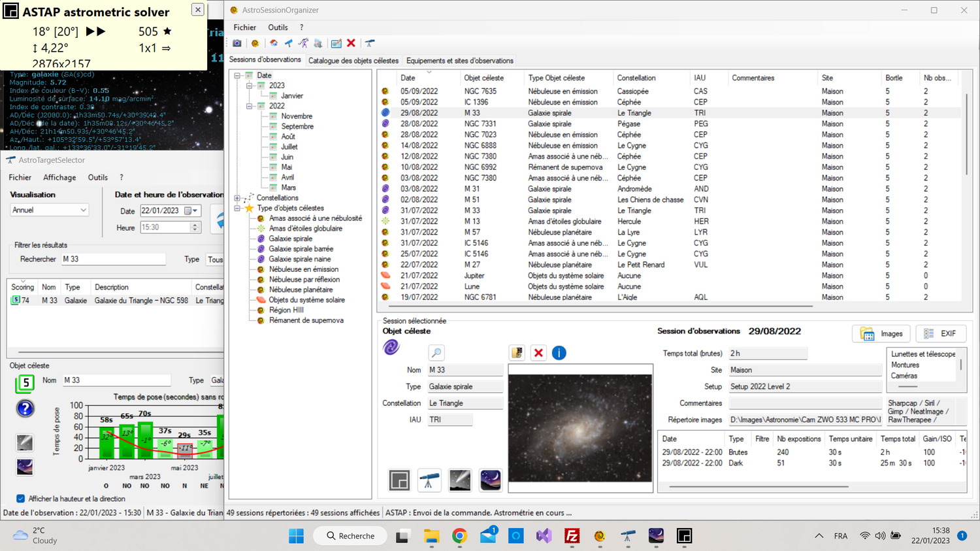
Task: Click the EXIF button
Action: (x=941, y=333)
